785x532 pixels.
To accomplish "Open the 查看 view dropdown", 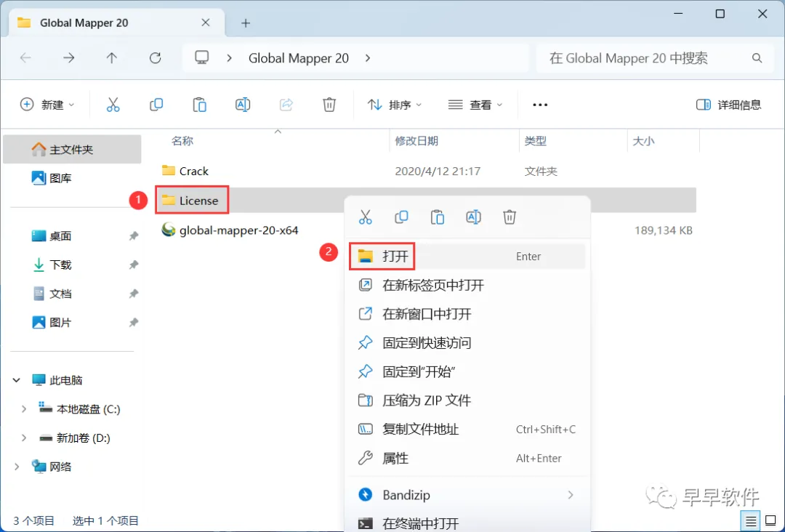I will 475,105.
